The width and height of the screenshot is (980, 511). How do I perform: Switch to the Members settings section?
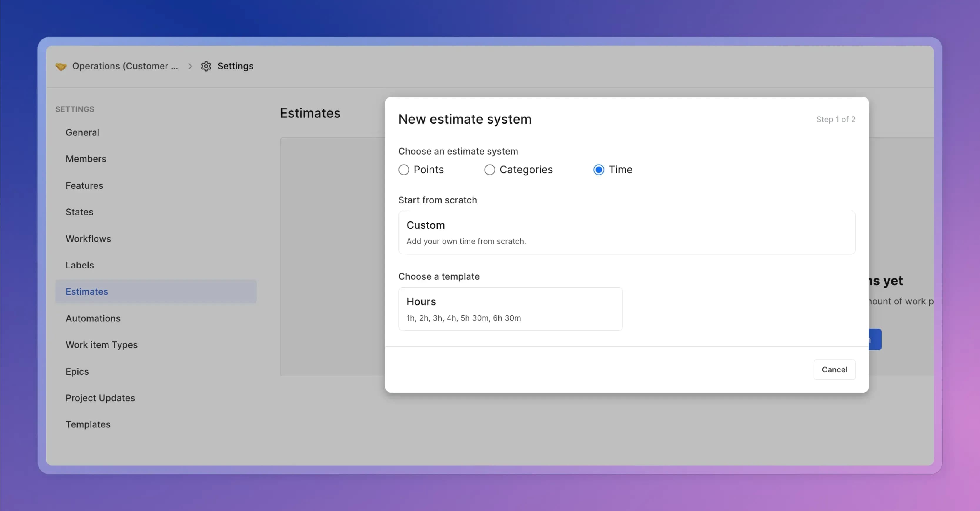(x=86, y=159)
